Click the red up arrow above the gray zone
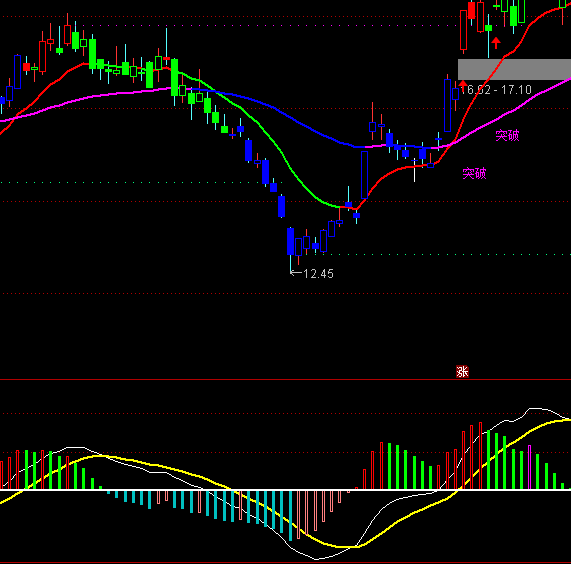571x564 pixels. [496, 43]
